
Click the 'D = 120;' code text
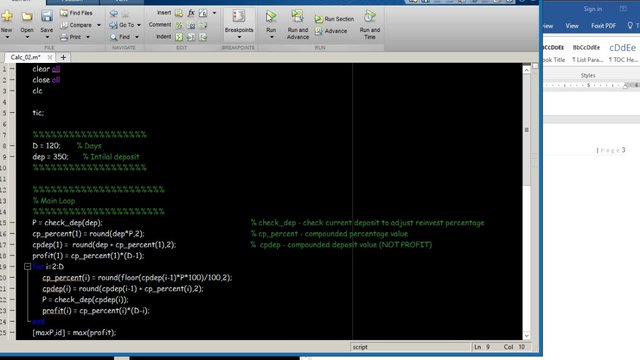[46, 146]
